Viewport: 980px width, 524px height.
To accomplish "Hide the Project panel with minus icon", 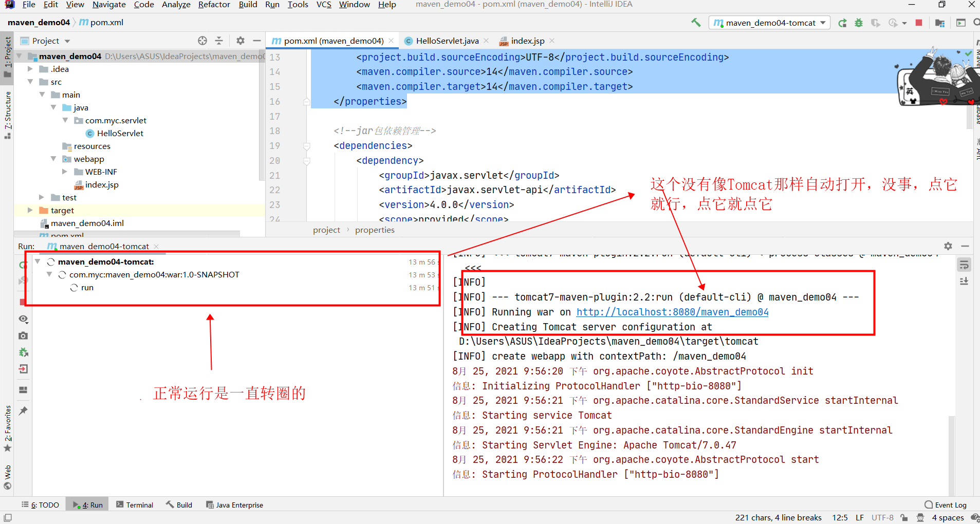I will coord(256,41).
